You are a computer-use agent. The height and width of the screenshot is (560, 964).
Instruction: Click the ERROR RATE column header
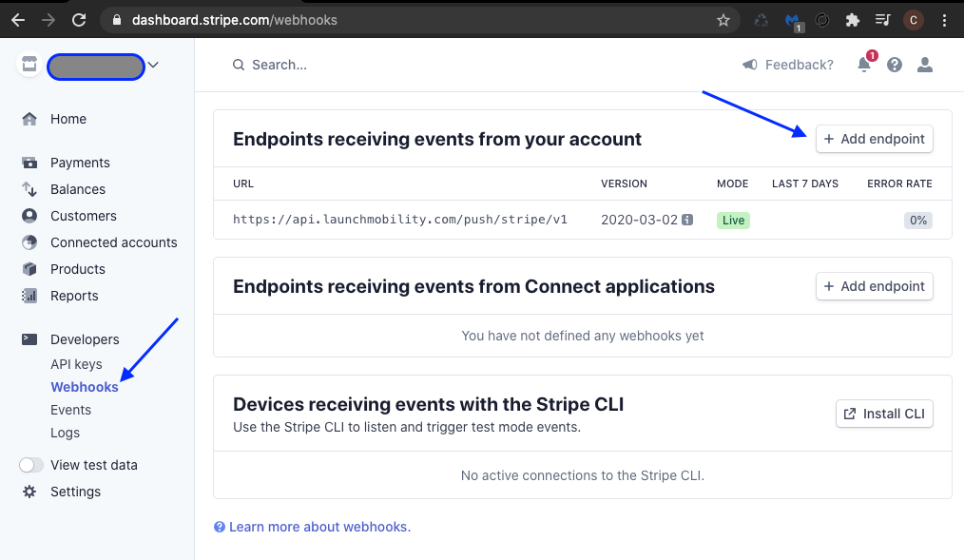pos(899,183)
